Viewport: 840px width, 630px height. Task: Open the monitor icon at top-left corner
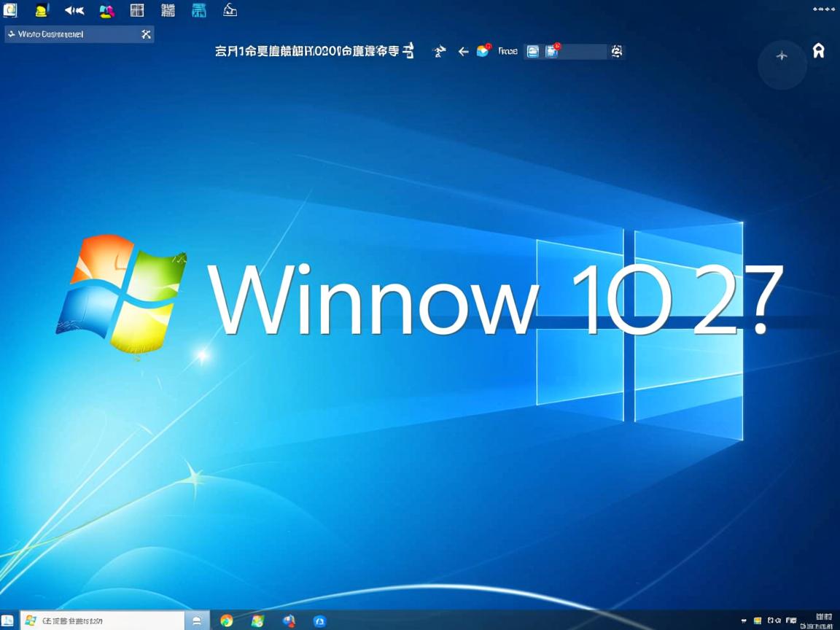coord(9,10)
